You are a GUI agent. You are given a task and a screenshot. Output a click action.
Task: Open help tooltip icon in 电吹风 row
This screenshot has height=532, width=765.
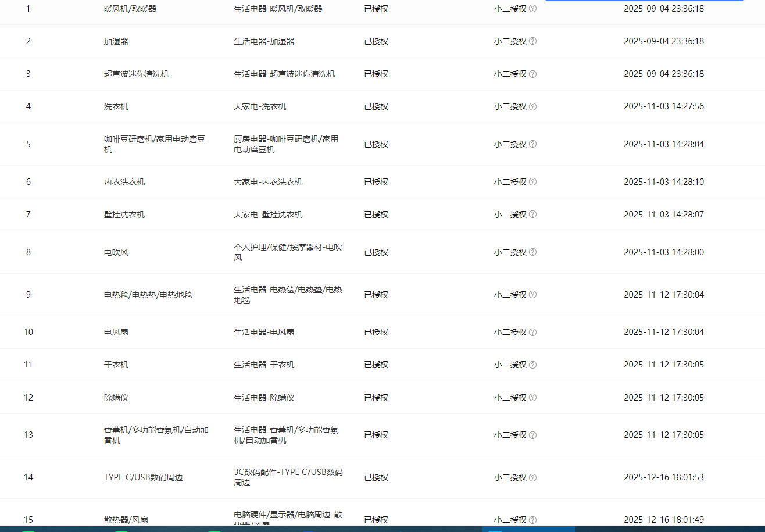(532, 252)
